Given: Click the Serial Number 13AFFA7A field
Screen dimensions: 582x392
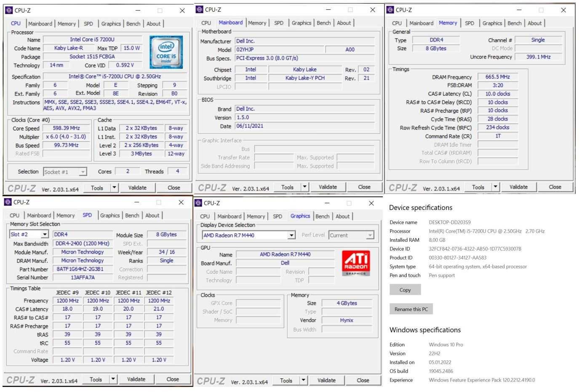Looking at the screenshot, I should pyautogui.click(x=83, y=277).
